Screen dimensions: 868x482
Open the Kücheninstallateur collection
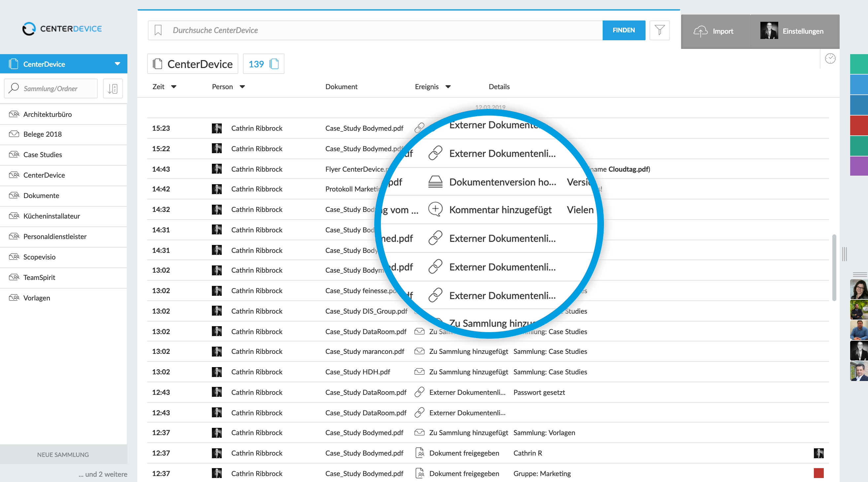pyautogui.click(x=64, y=216)
